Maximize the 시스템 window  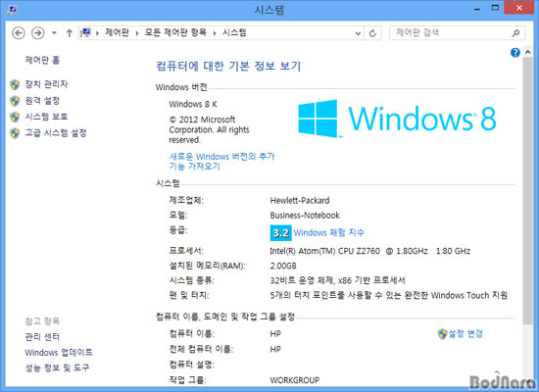pos(495,8)
